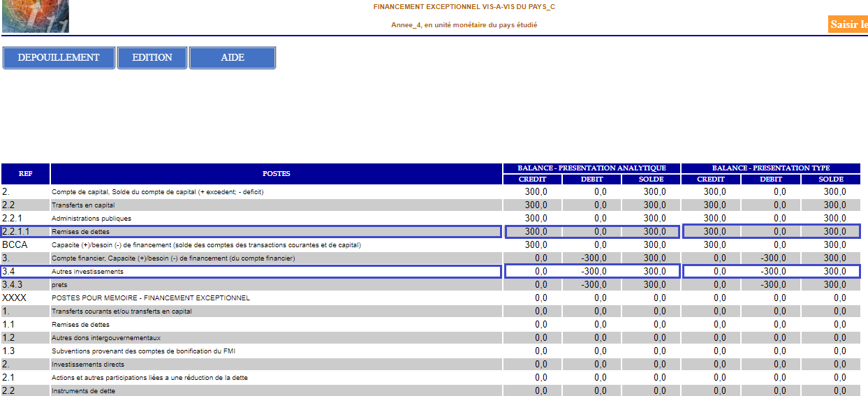Open the EDITION menu
Viewport: 868px width, 396px height.
coord(152,58)
